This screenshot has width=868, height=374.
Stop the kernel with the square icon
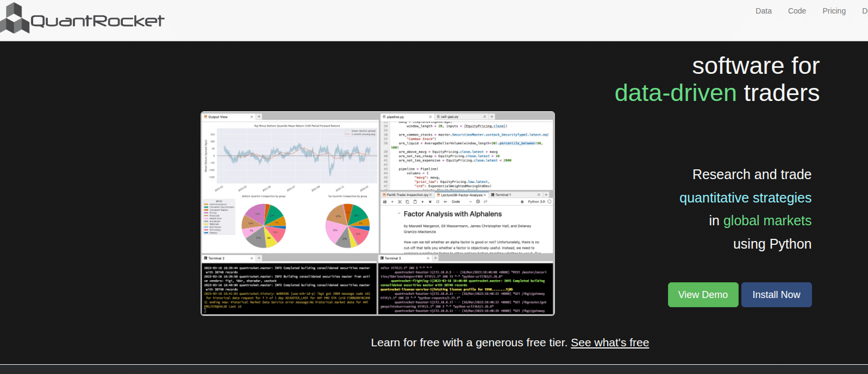[x=430, y=201]
